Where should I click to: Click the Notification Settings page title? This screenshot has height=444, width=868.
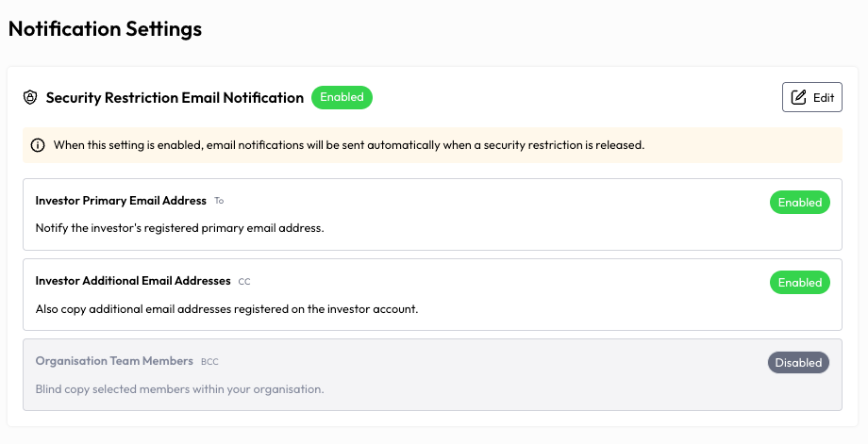tap(105, 29)
